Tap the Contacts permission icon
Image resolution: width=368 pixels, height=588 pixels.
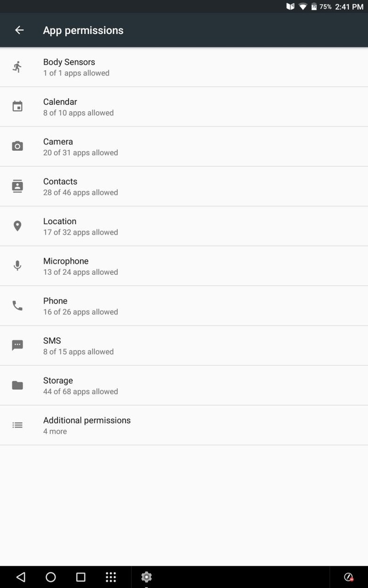coord(17,186)
